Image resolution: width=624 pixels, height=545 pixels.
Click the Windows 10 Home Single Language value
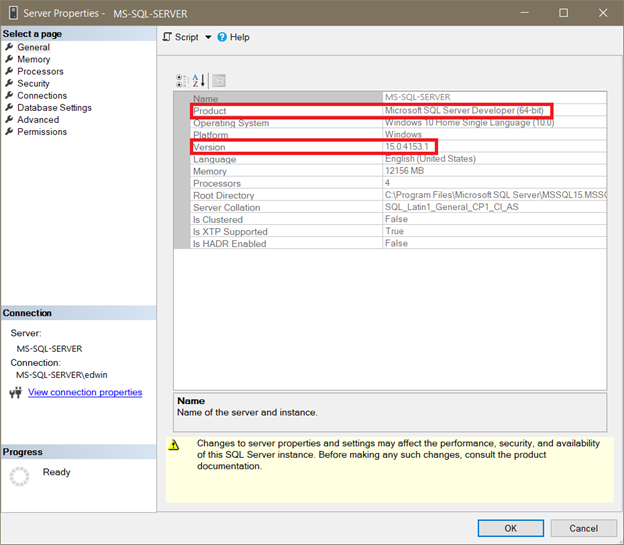pos(469,123)
